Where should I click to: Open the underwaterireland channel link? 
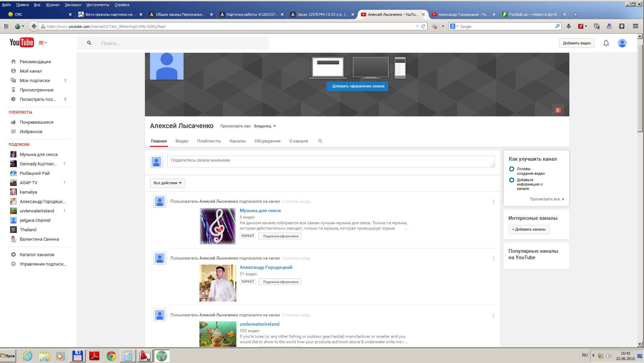[x=260, y=324]
